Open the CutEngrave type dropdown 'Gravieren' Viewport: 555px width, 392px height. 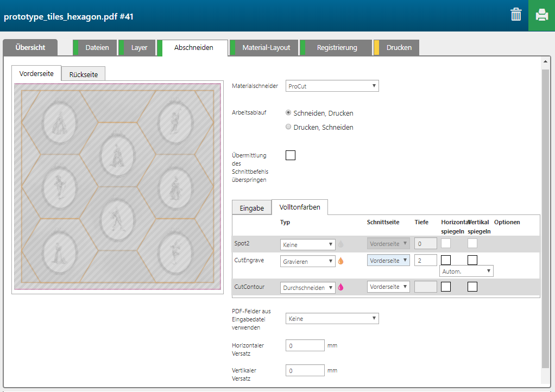click(x=308, y=261)
